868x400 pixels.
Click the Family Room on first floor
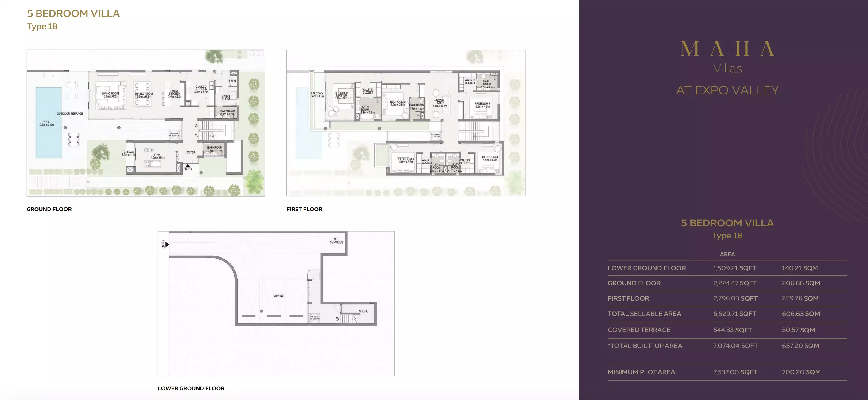click(440, 103)
